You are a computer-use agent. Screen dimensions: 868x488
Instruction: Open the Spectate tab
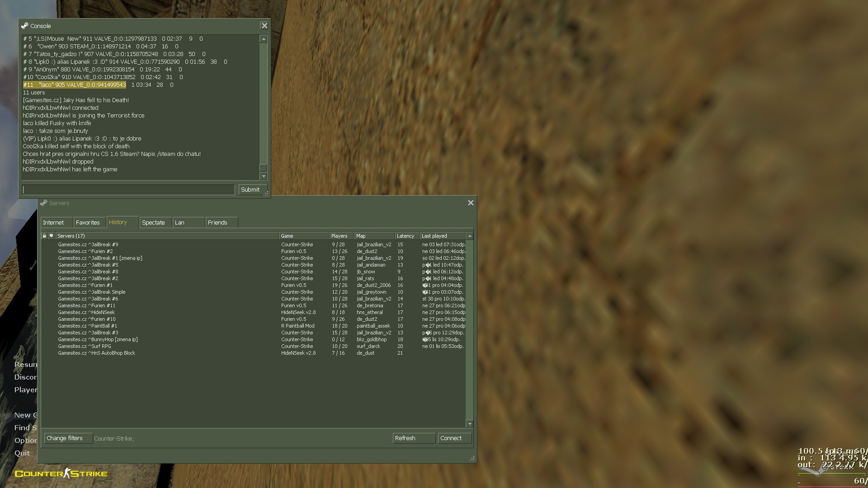pyautogui.click(x=156, y=223)
